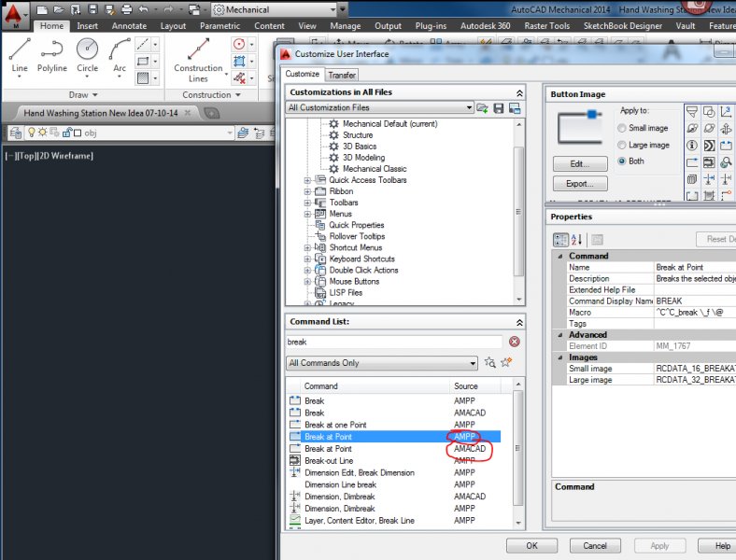This screenshot has height=560, width=736.
Task: Click the Categorized view icon in Properties
Action: pyautogui.click(x=561, y=240)
